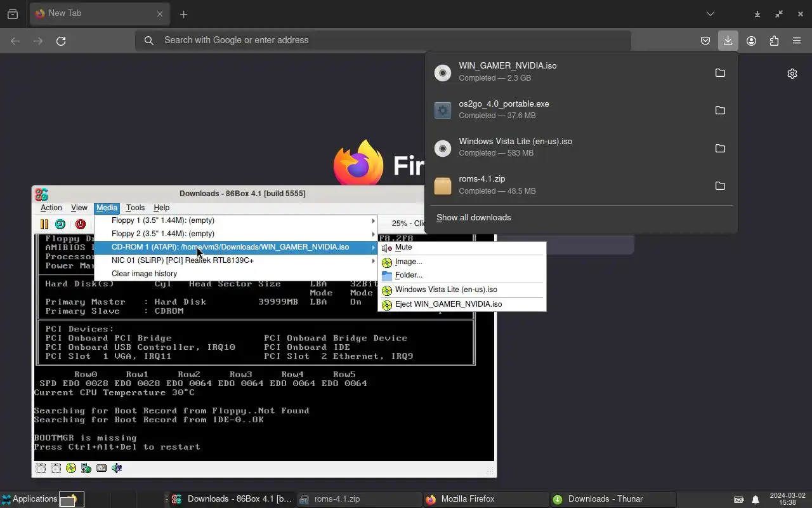This screenshot has width=812, height=508.
Task: Click second floppy drive status bar icon
Action: click(56, 468)
